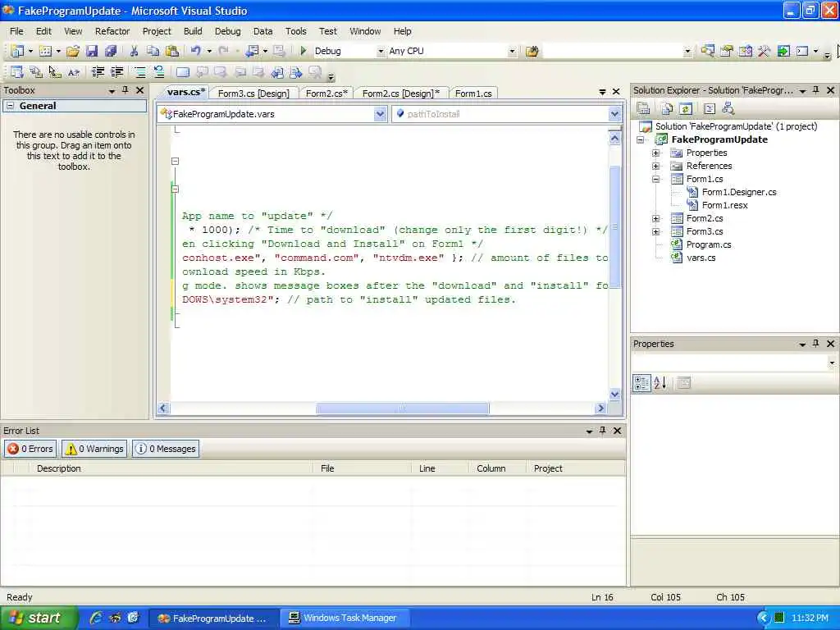Toggle auto-hide pin on Solution Explorer
This screenshot has width=840, height=630.
pos(816,90)
